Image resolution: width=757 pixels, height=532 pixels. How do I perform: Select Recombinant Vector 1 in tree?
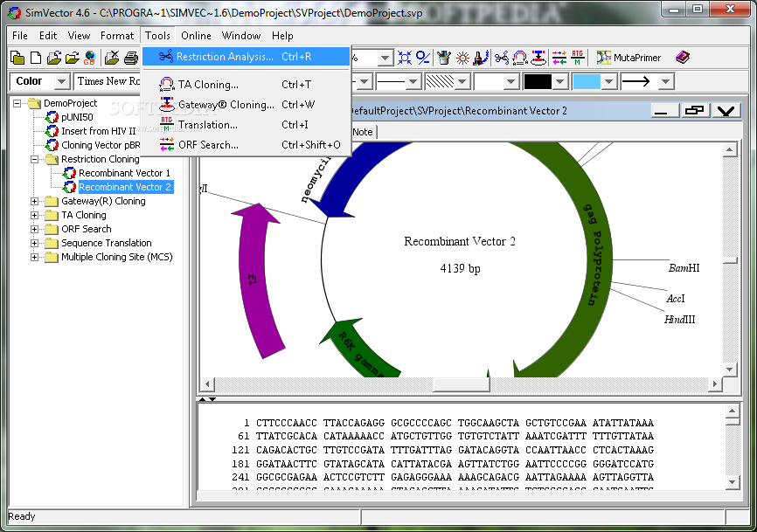[x=124, y=173]
